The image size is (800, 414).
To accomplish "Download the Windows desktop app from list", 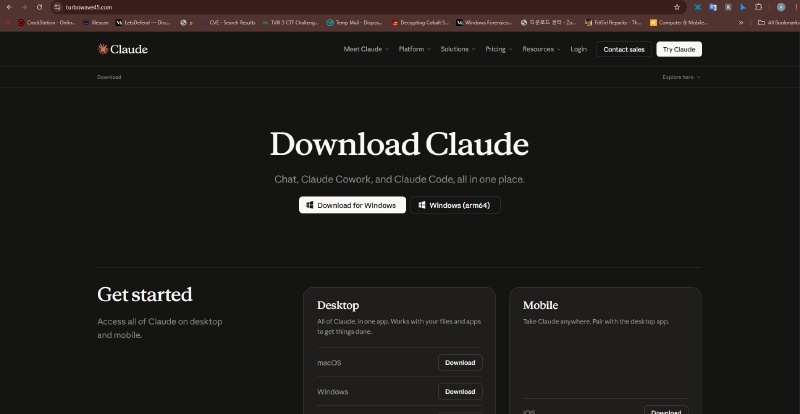I will pos(460,392).
